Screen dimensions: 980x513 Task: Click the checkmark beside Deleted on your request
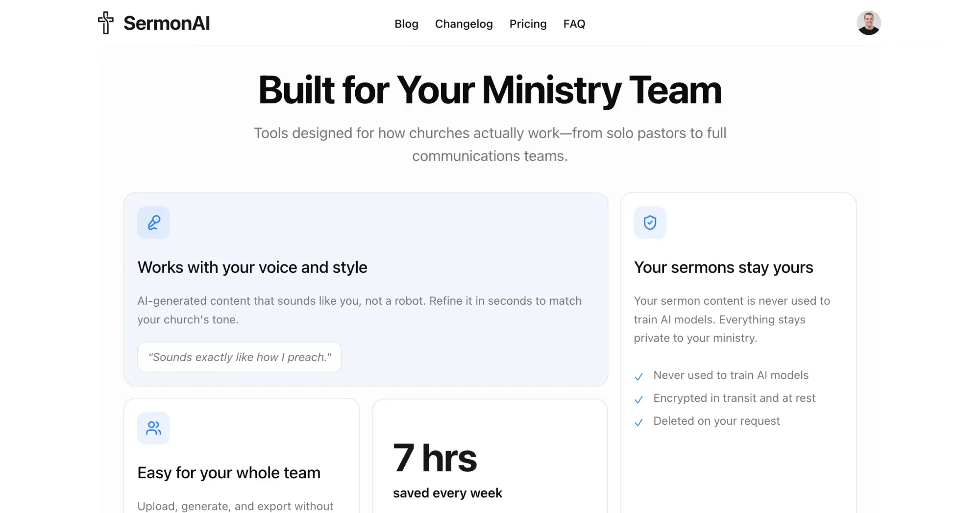638,422
